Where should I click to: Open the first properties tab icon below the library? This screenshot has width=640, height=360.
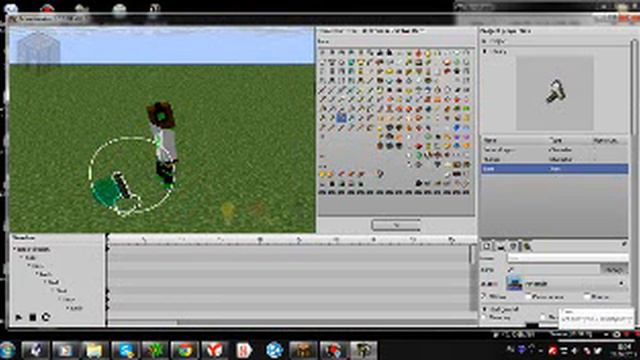[x=487, y=247]
